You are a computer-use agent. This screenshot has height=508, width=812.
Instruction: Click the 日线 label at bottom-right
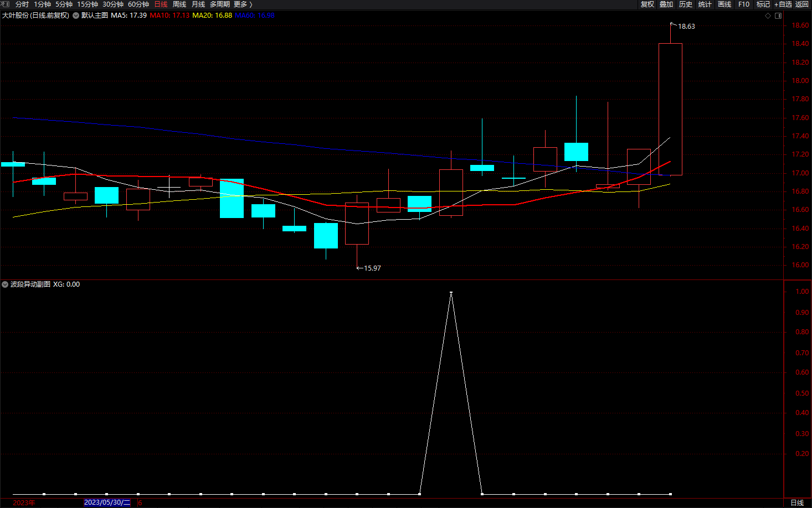pyautogui.click(x=797, y=502)
